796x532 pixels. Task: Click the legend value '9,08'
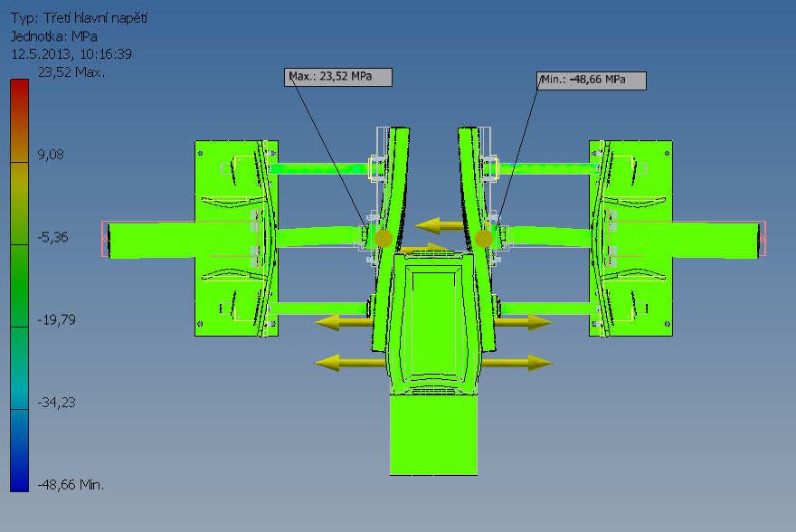[51, 155]
